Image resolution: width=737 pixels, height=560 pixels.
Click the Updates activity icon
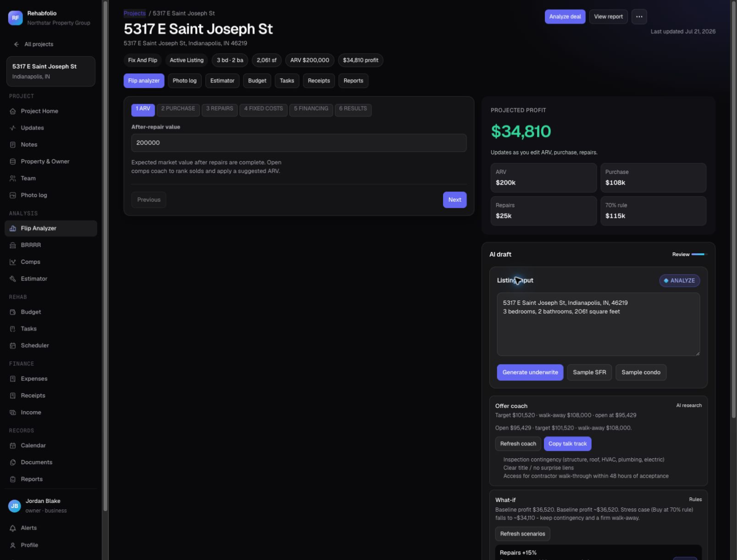tap(13, 128)
